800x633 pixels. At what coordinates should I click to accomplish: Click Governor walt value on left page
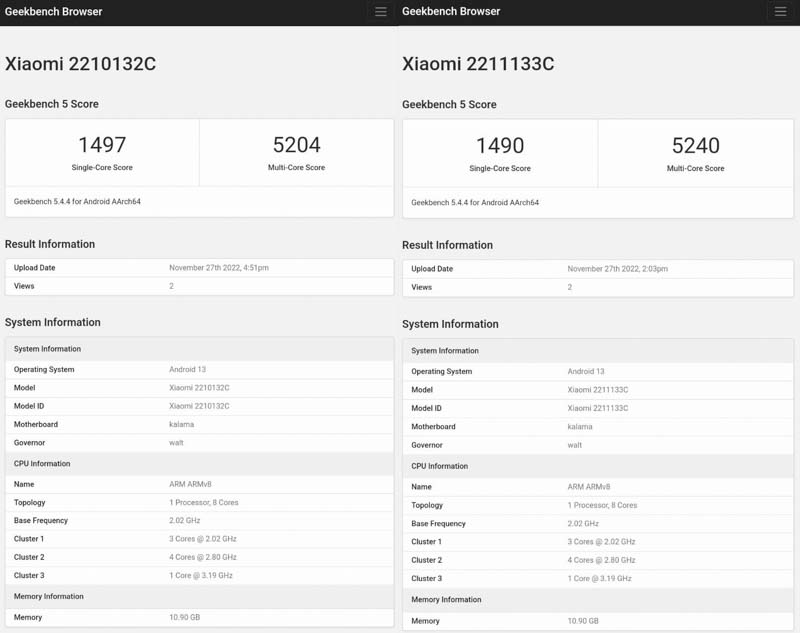[176, 443]
